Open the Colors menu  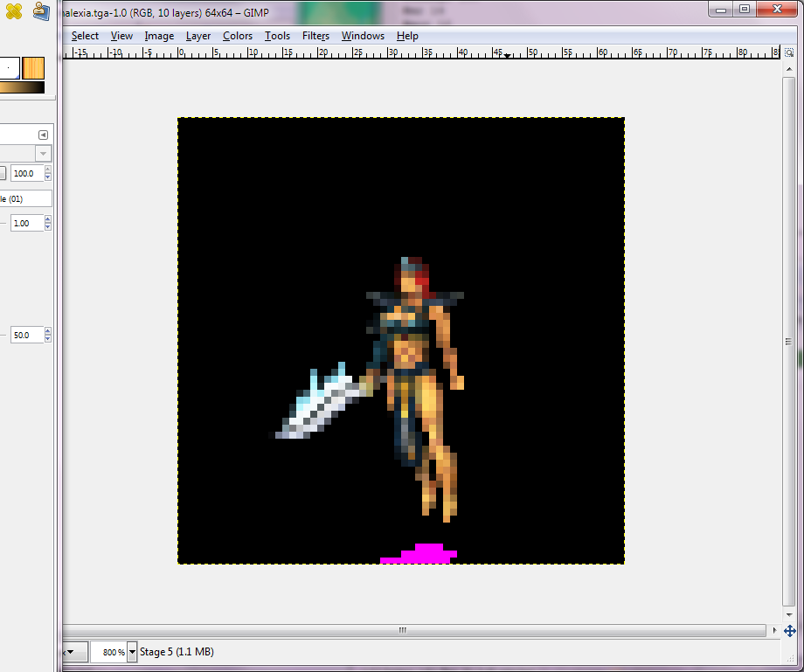(238, 36)
